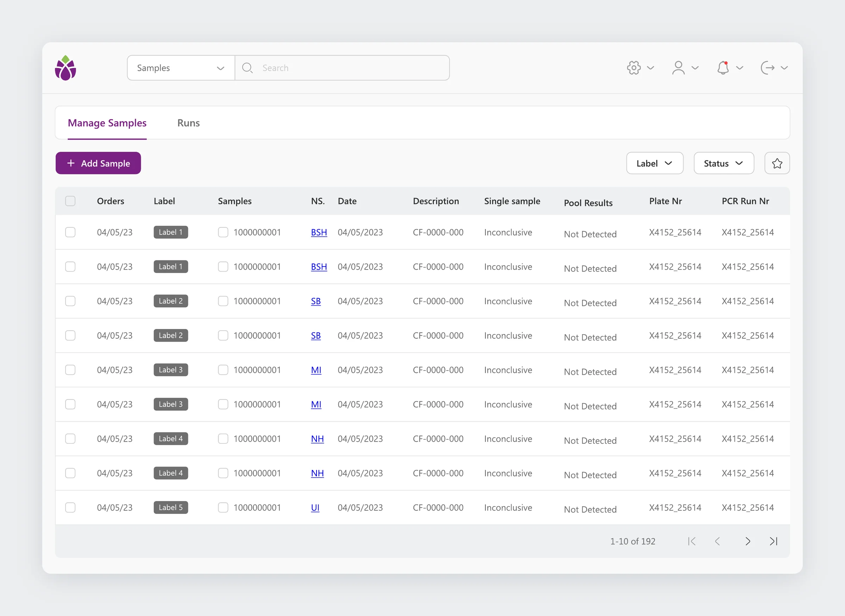
Task: Check the sample checkbox in second SB row
Action: pyautogui.click(x=223, y=336)
